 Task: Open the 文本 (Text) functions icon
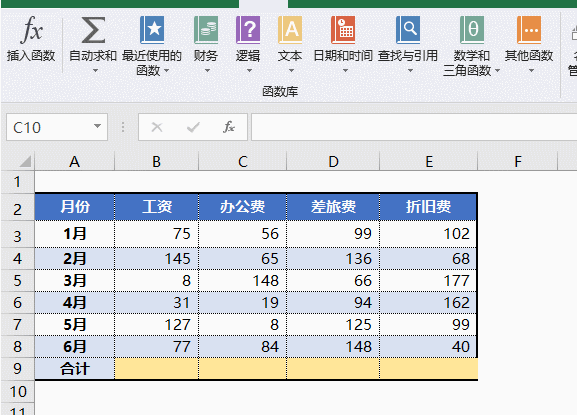[290, 30]
